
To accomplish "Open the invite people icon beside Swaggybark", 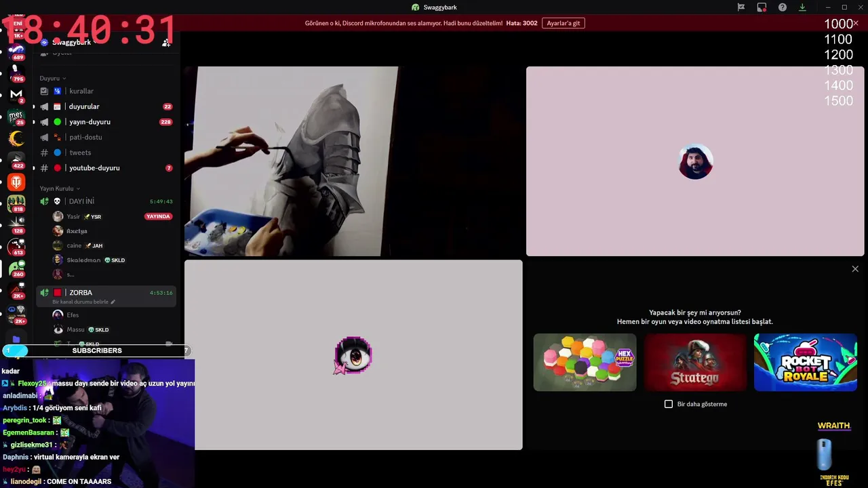I will (166, 42).
